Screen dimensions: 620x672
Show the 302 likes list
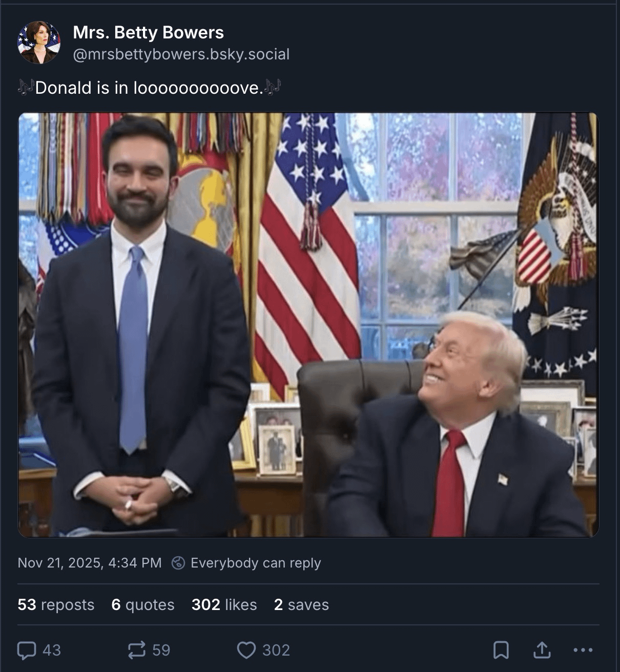(x=224, y=604)
